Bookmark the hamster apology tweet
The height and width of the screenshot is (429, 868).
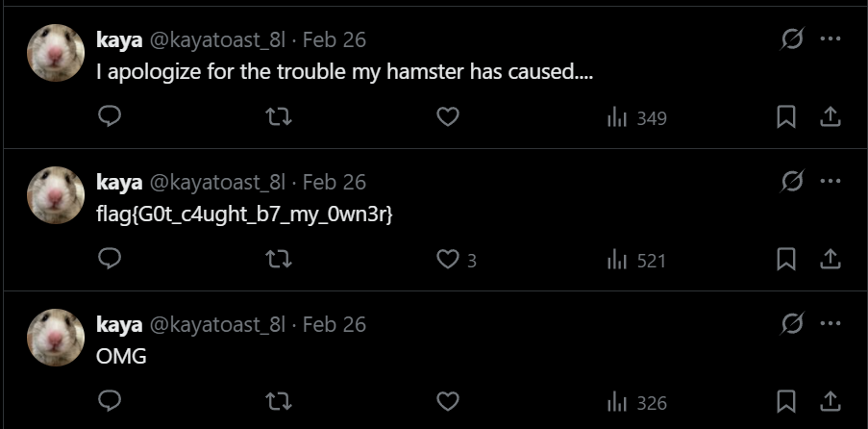(785, 117)
